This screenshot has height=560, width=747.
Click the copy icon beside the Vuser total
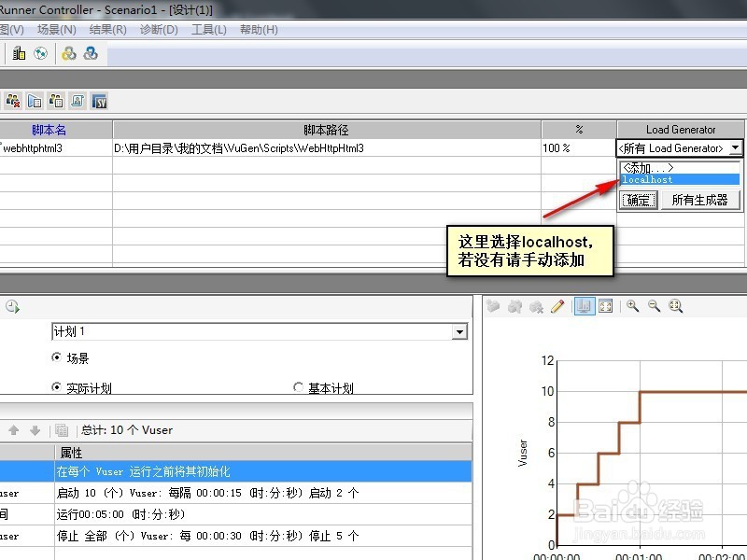coord(60,429)
